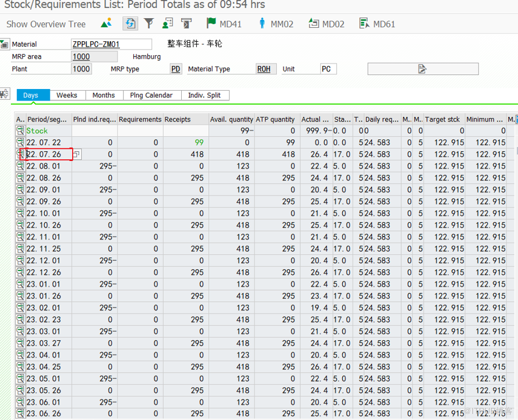Switch to the Weeks tab
518x420 pixels.
click(67, 95)
